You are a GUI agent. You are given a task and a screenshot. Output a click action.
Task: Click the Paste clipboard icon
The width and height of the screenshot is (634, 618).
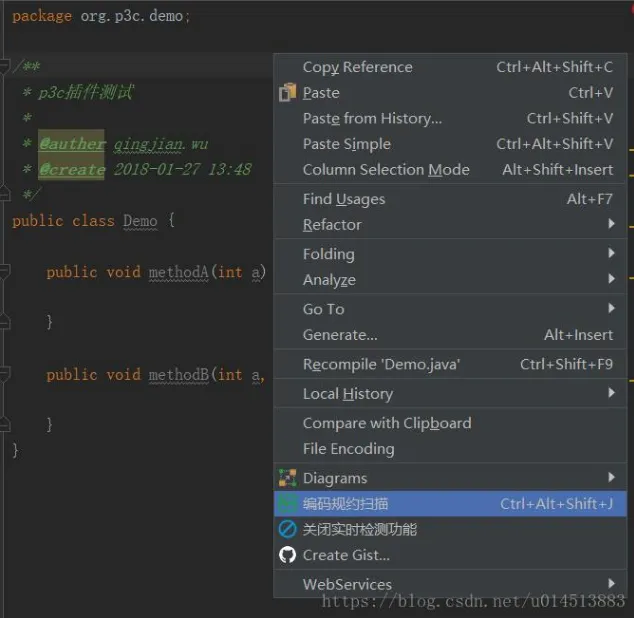288,93
